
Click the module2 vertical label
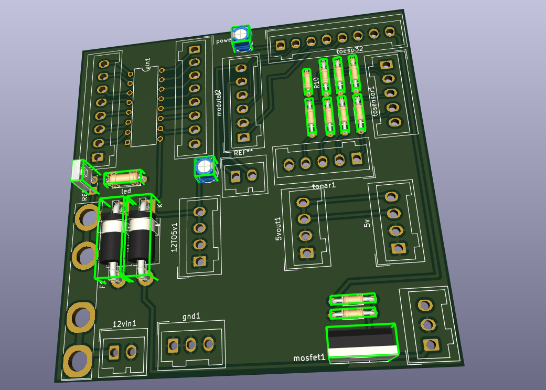click(219, 103)
